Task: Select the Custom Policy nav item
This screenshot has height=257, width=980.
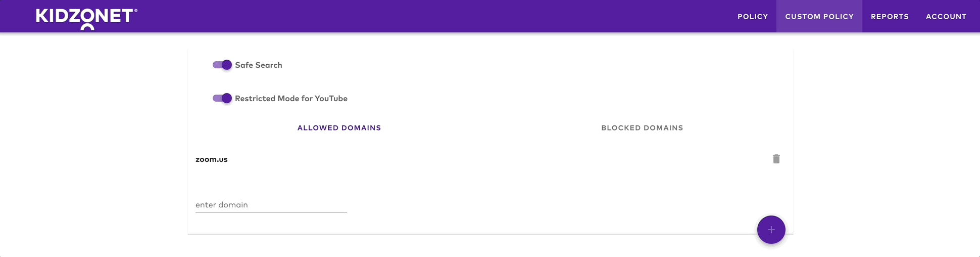Action: pyautogui.click(x=819, y=17)
